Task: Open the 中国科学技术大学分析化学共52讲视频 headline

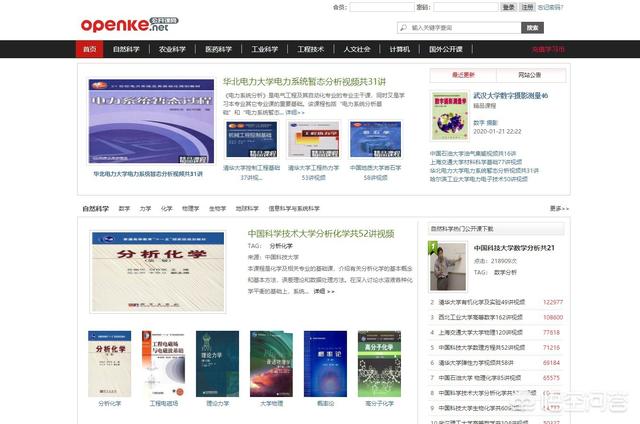Action: tap(321, 234)
